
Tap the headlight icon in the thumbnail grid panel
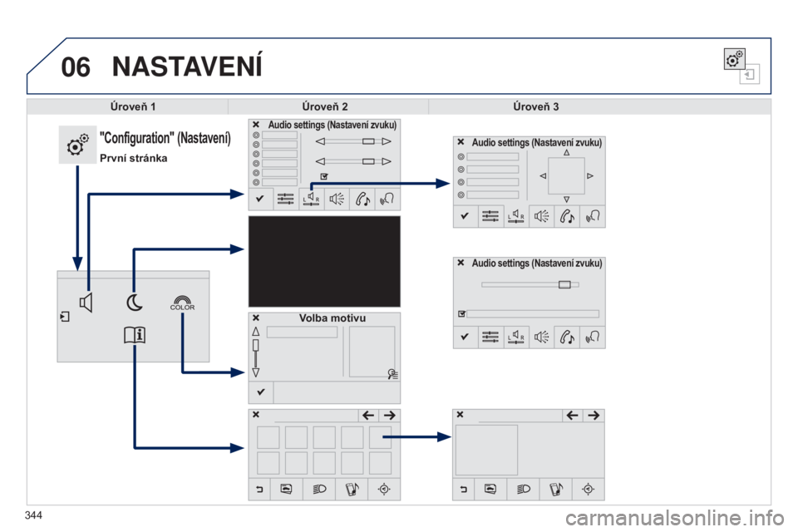(x=319, y=490)
